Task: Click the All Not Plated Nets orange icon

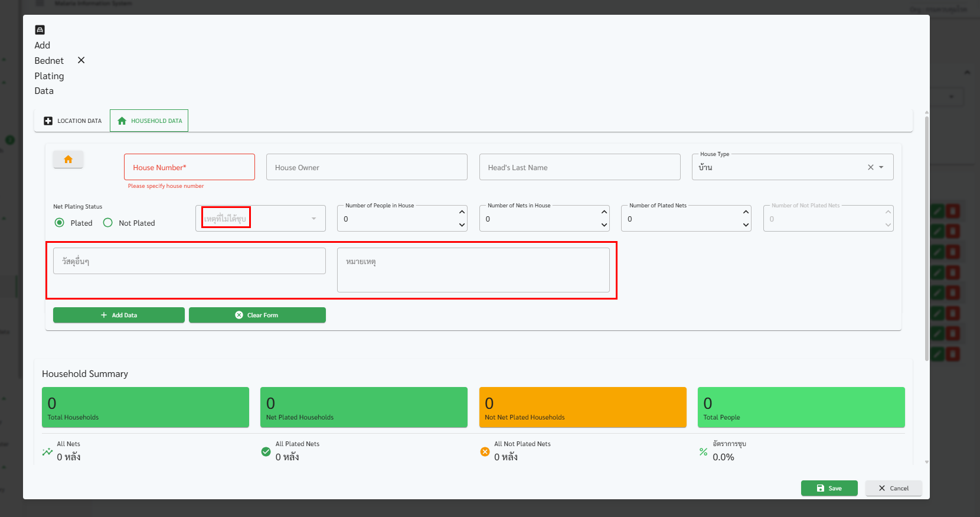Action: (x=485, y=452)
